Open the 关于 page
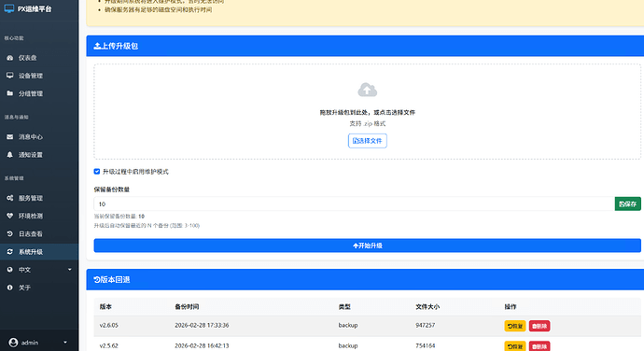 coord(39,288)
